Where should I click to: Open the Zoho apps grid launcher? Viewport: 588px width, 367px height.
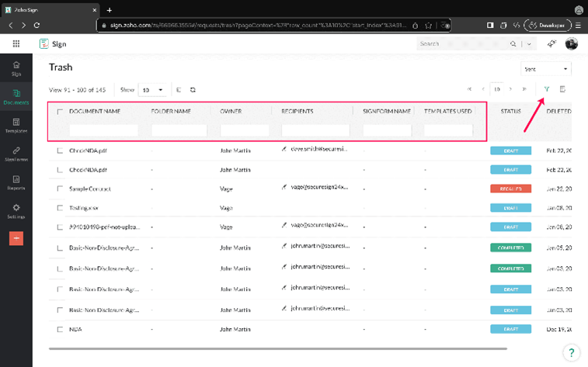16,44
